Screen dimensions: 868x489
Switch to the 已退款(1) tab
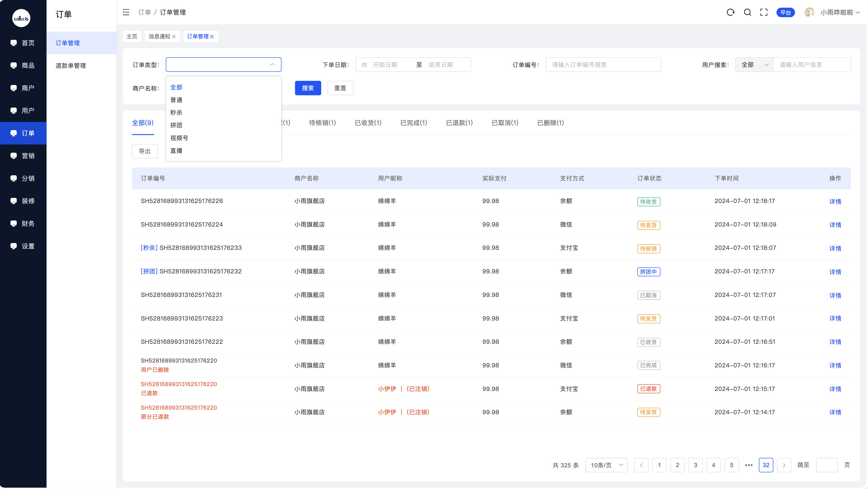(459, 123)
